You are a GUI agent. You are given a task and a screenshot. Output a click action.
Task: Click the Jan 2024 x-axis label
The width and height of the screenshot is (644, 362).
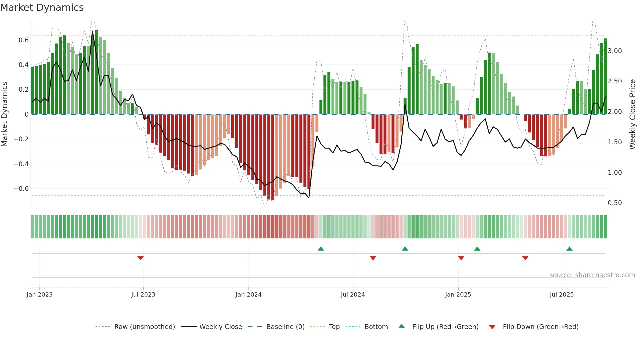coord(249,294)
